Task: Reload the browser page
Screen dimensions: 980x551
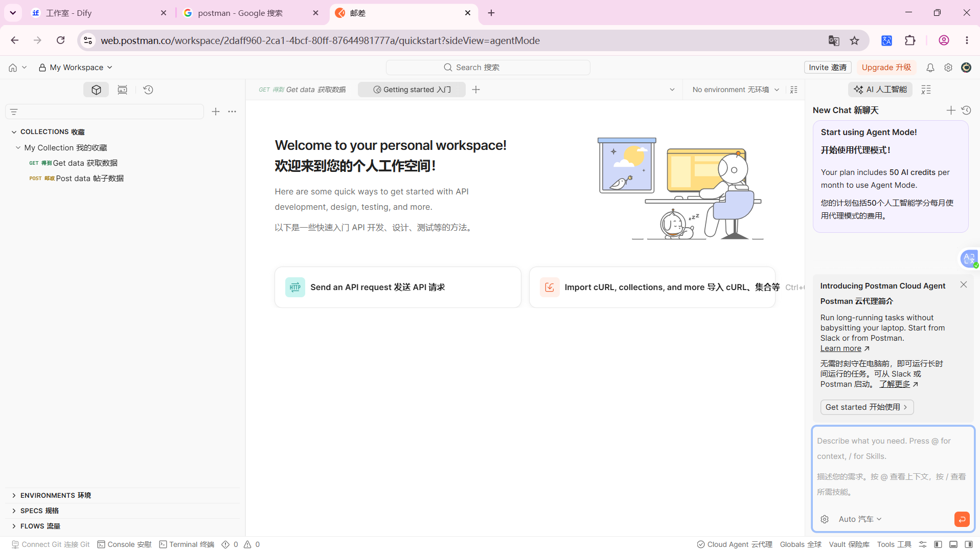Action: click(60, 40)
